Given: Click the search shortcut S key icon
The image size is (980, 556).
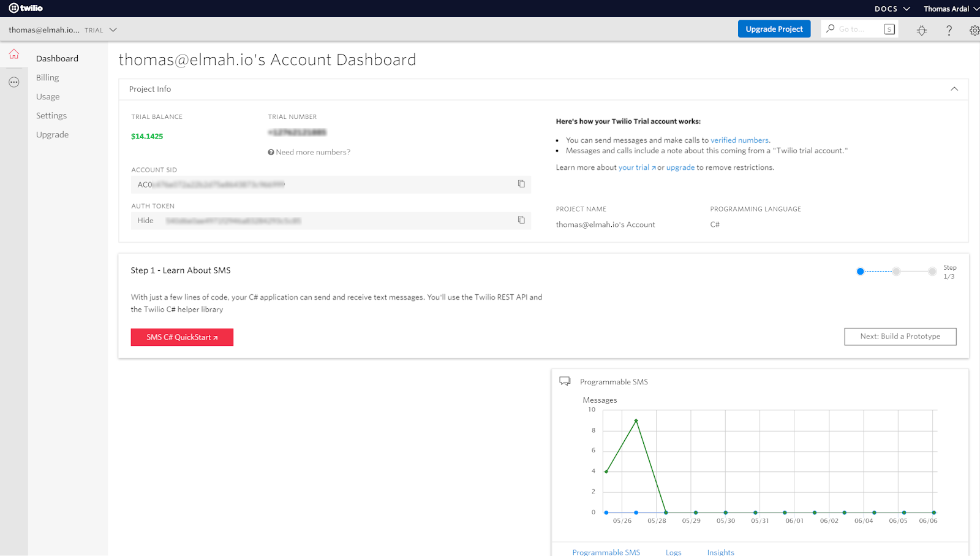Looking at the screenshot, I should pos(889,29).
